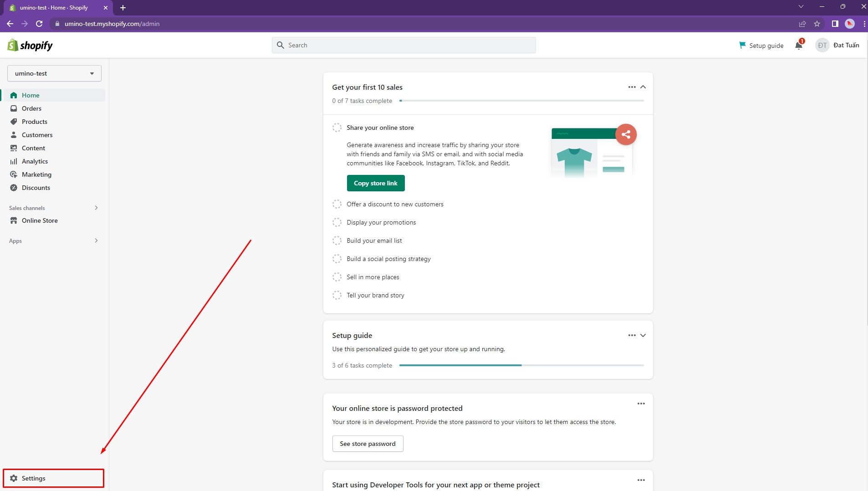Expand the Setup guide card chevron
The height and width of the screenshot is (491, 868).
[x=643, y=335]
